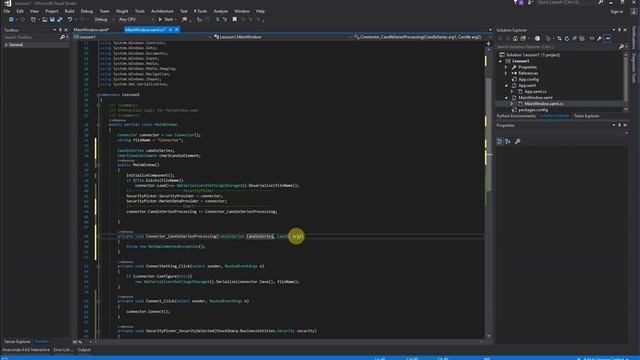Expand the Properties node in Solution Explorer
The width and height of the screenshot is (640, 360).
tap(507, 67)
